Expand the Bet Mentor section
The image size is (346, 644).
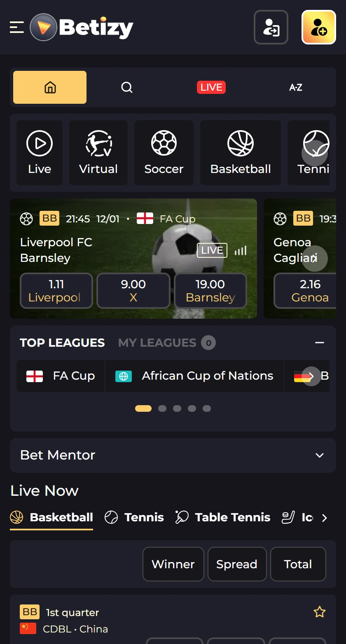click(319, 455)
